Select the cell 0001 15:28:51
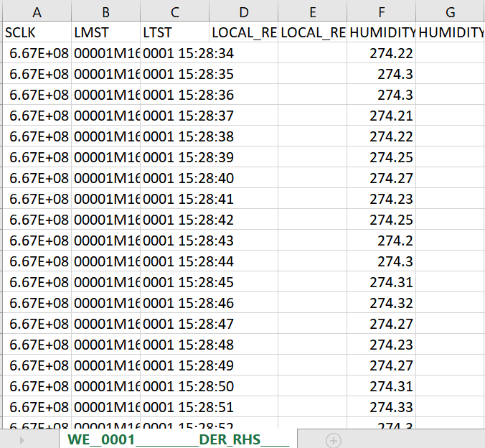The width and height of the screenshot is (485, 448). (x=175, y=407)
